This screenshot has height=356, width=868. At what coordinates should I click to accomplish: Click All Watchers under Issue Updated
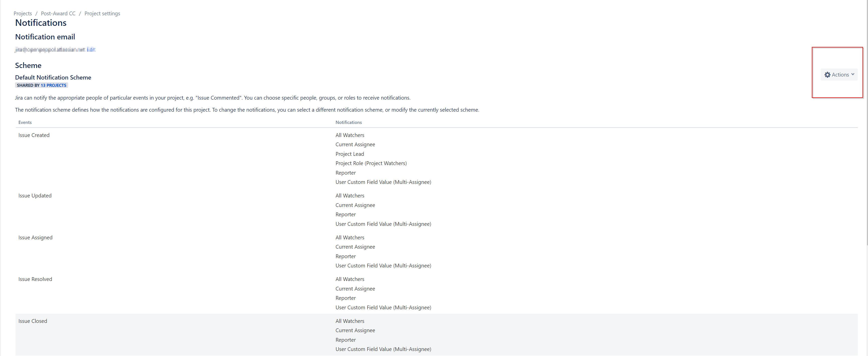(x=350, y=195)
